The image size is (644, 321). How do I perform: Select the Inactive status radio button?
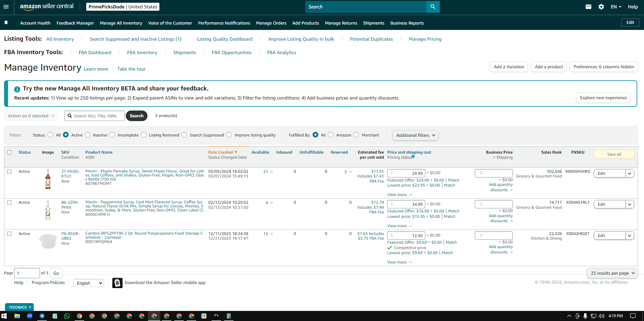(x=88, y=135)
